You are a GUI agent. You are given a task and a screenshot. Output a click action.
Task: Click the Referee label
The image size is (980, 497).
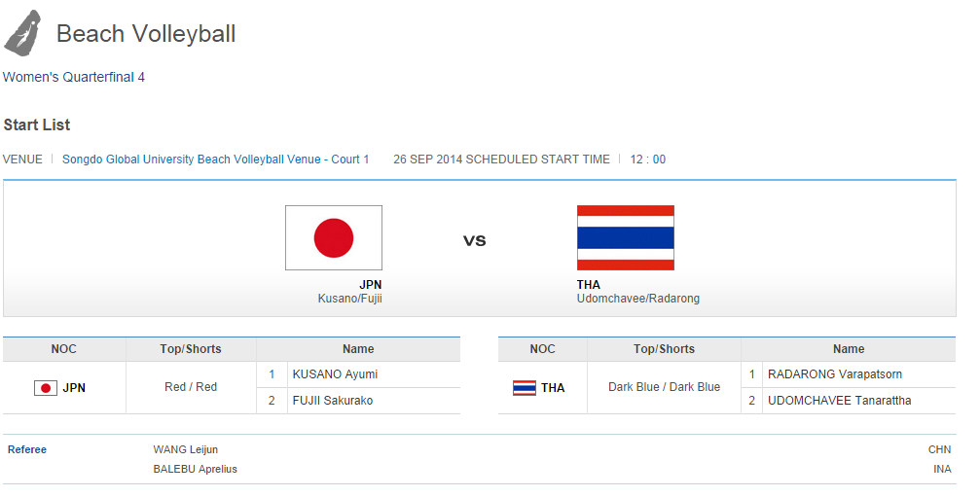tap(27, 449)
